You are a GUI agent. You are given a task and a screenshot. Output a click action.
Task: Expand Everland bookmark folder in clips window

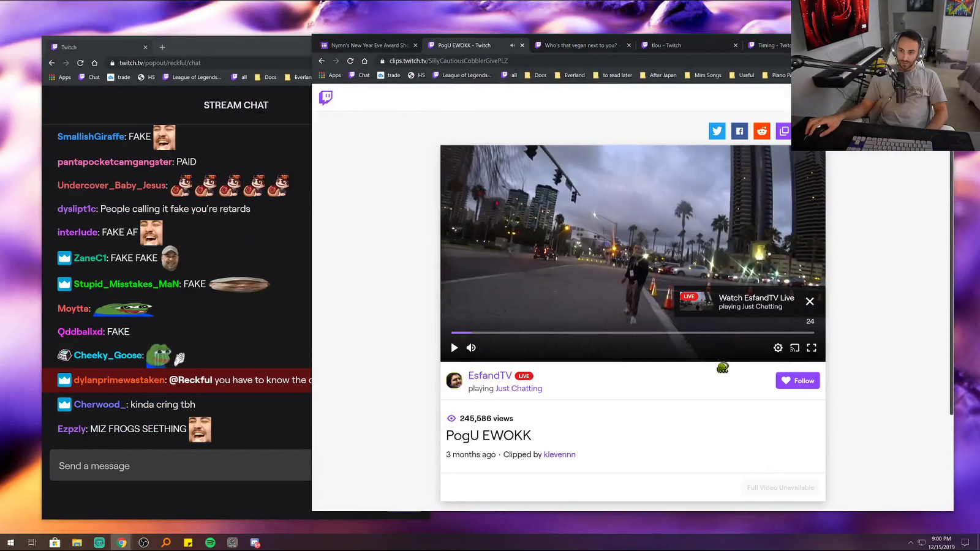point(570,75)
